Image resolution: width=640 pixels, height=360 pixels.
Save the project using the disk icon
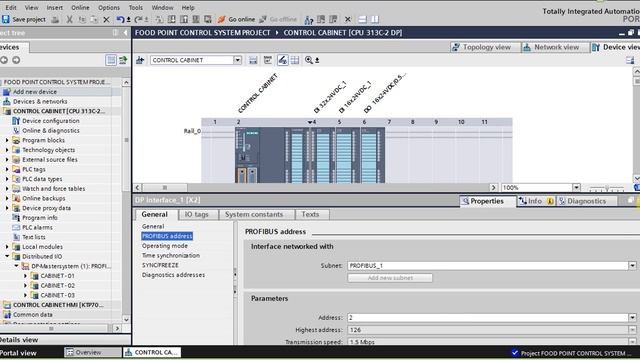(6, 19)
